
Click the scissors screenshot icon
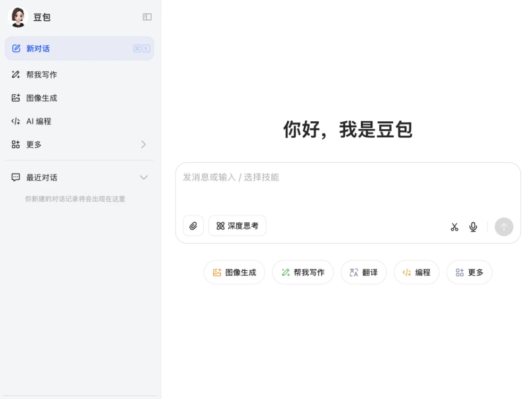pos(454,227)
